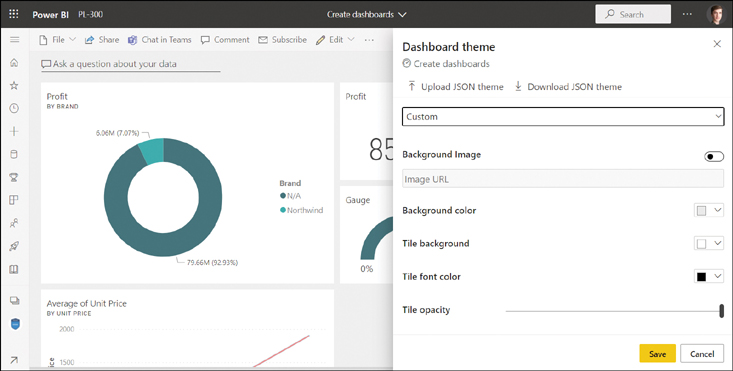The height and width of the screenshot is (371, 733).
Task: Open header more options ellipsis
Action: pyautogui.click(x=687, y=14)
